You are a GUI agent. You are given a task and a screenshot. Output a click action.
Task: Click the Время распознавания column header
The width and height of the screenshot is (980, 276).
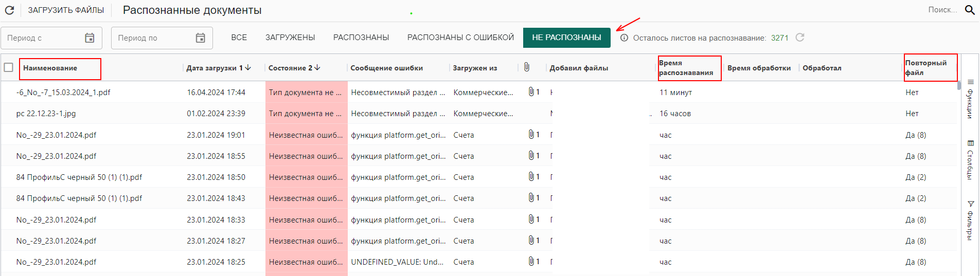pos(686,68)
